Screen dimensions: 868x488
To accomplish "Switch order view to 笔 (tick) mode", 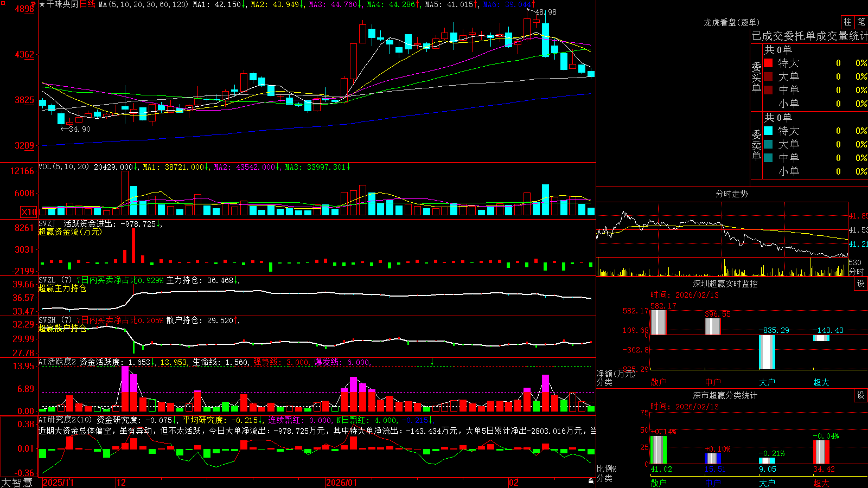I will coord(861,22).
